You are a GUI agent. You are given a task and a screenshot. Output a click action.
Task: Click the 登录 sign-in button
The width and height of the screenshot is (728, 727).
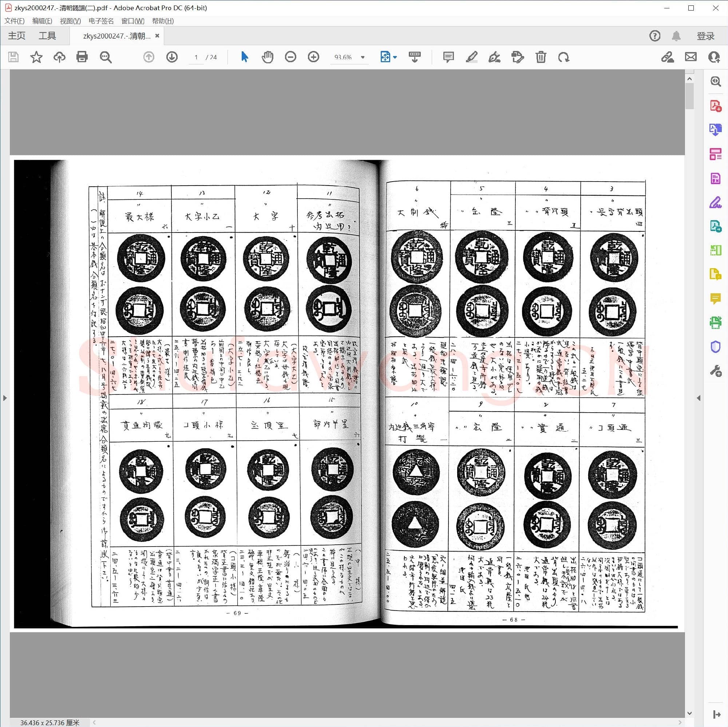[705, 36]
